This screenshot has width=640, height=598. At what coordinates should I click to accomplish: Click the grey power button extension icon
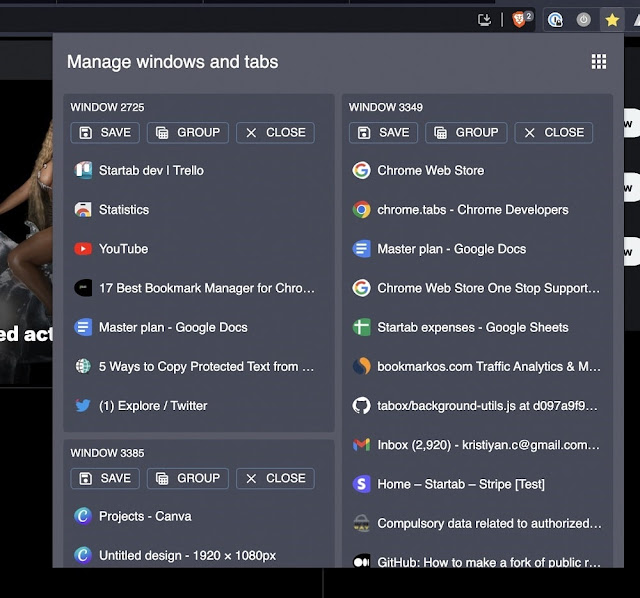click(583, 20)
